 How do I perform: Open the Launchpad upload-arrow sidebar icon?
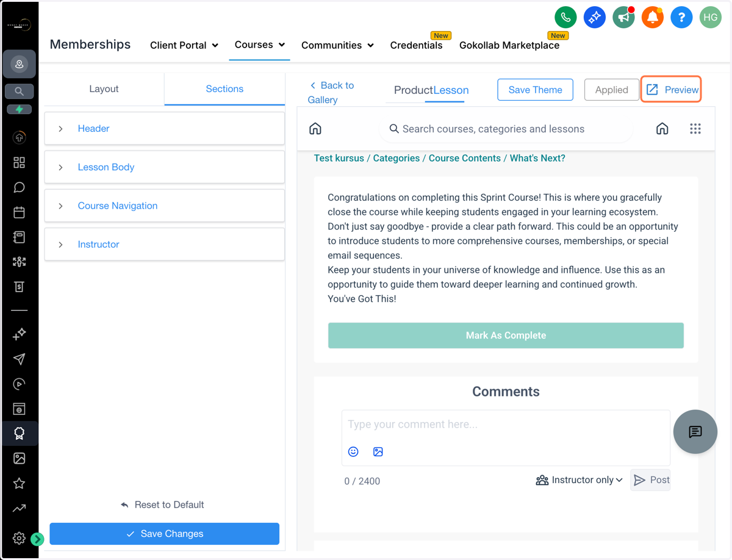pyautogui.click(x=19, y=137)
